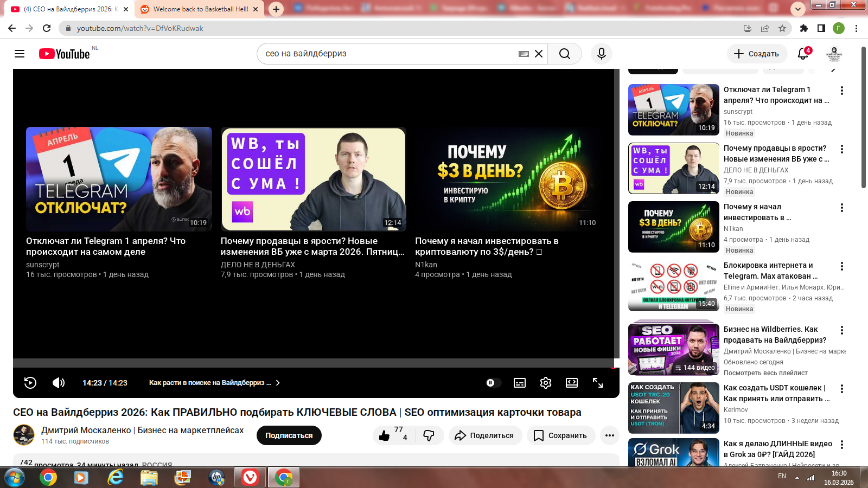Open the playlist "Бизнес на Wildberries" in sidebar
This screenshot has width=868, height=488.
pos(674,349)
